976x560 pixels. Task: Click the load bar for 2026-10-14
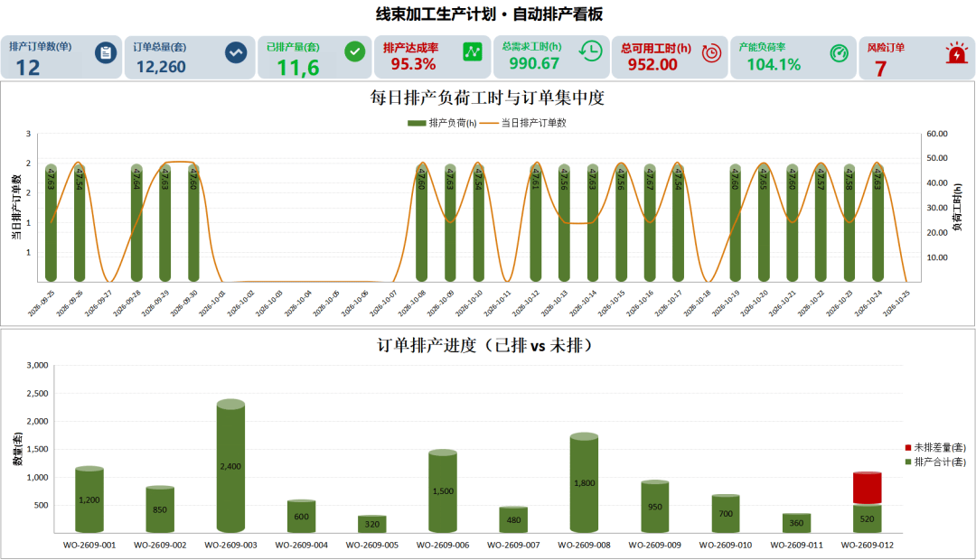[x=593, y=223]
